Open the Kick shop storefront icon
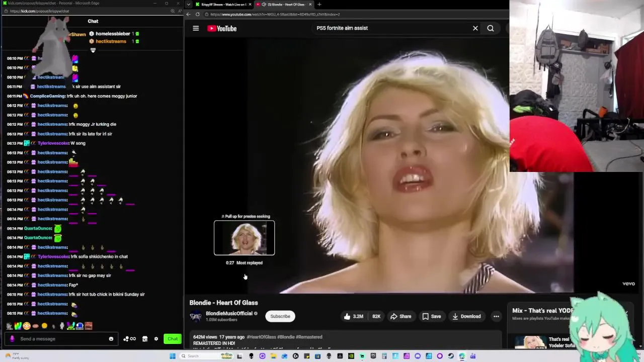The image size is (644, 362). point(145,339)
